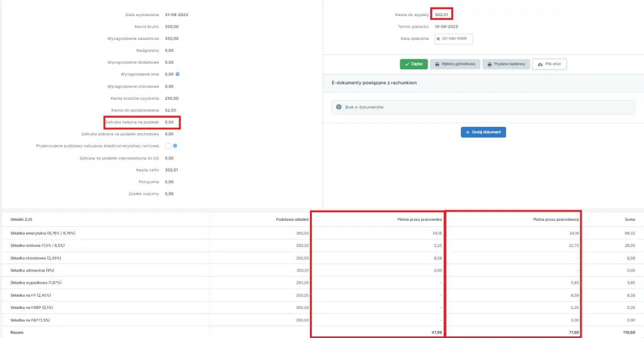
Task: Print the Wpłata gotówkowa cash payment
Action: [455, 64]
